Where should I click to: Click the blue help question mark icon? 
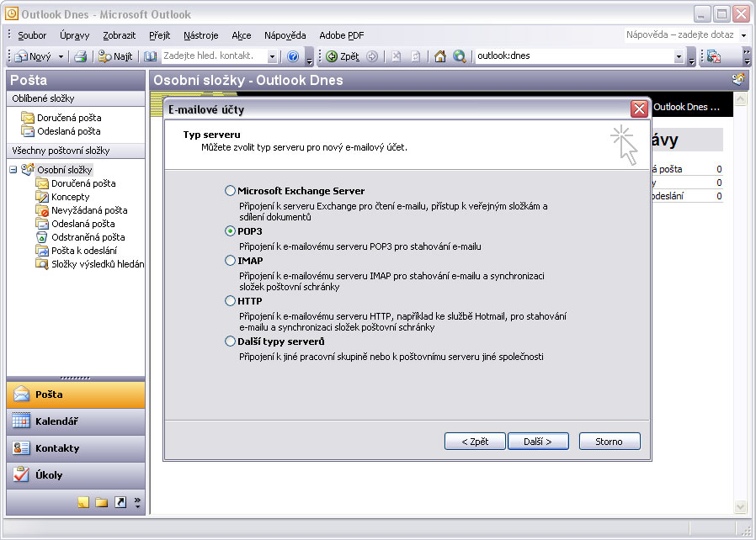293,56
